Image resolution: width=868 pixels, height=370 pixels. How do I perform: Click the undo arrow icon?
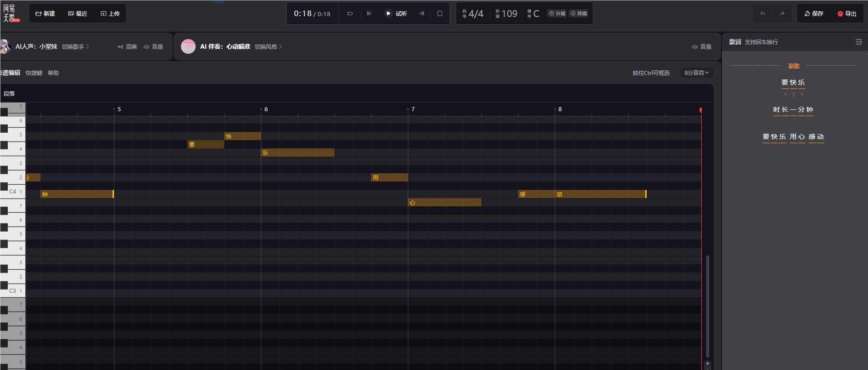[x=763, y=14]
